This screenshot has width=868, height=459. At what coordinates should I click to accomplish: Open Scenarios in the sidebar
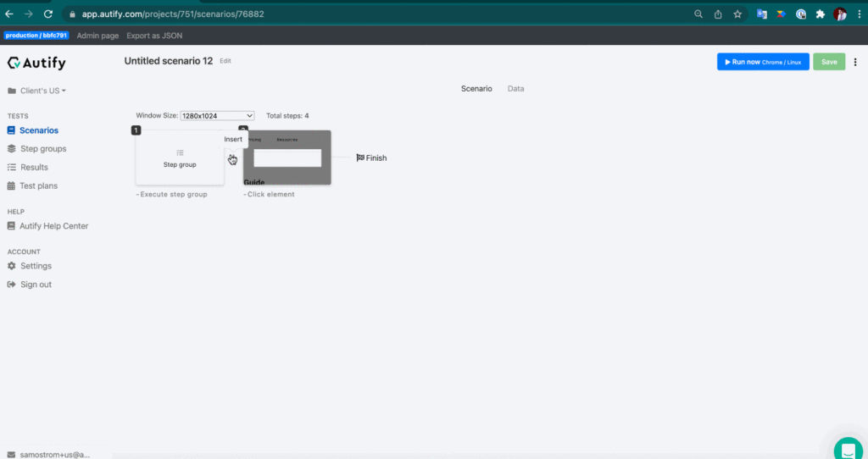click(x=38, y=130)
